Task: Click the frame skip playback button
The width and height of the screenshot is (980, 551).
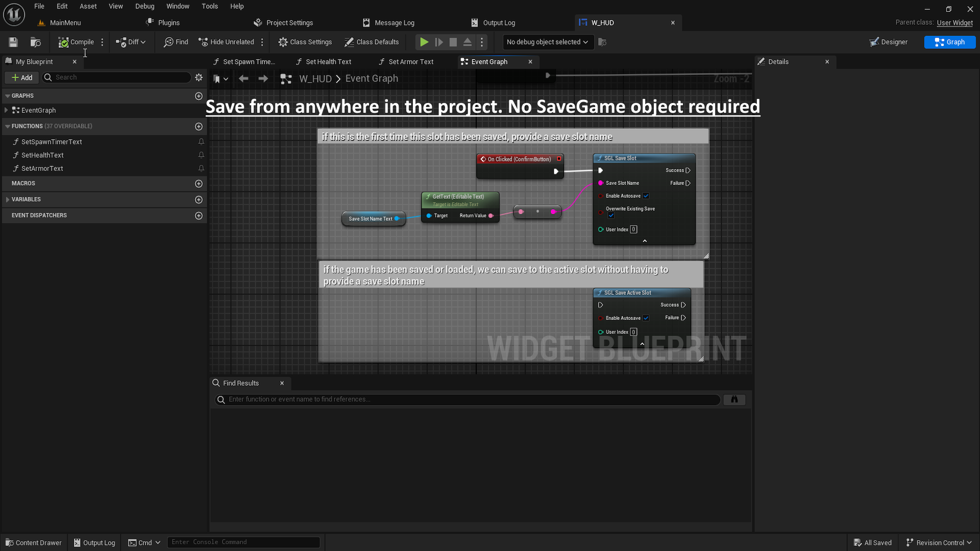Action: click(438, 42)
